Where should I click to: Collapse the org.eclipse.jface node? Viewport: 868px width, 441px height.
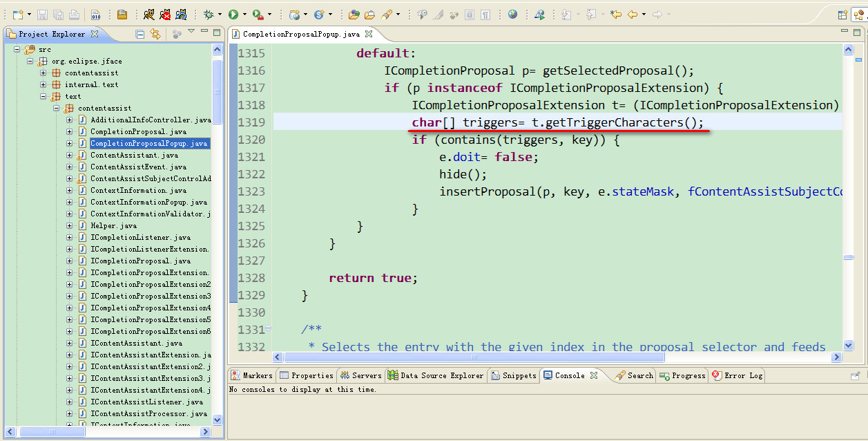click(x=30, y=61)
